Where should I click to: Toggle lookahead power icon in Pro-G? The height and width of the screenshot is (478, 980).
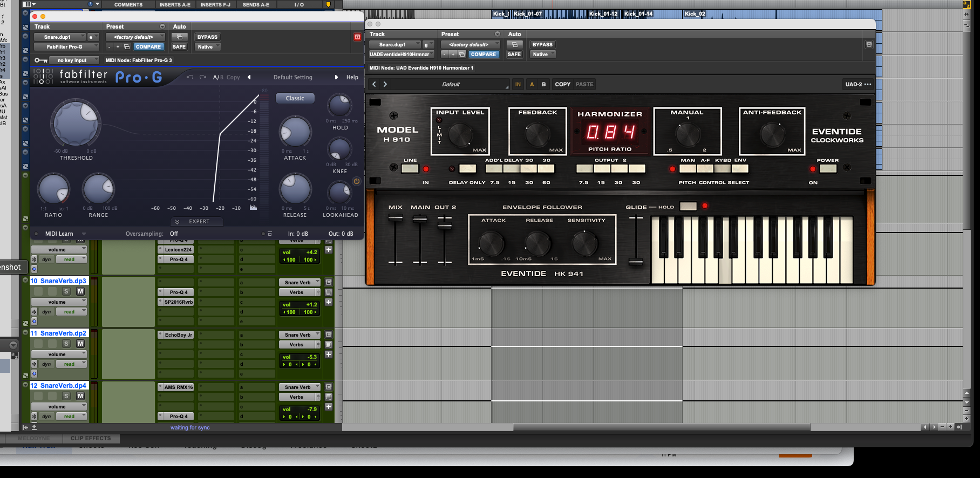[x=356, y=181]
